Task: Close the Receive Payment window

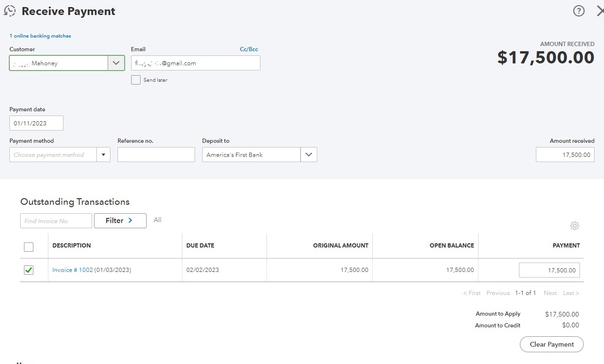Action: point(600,11)
